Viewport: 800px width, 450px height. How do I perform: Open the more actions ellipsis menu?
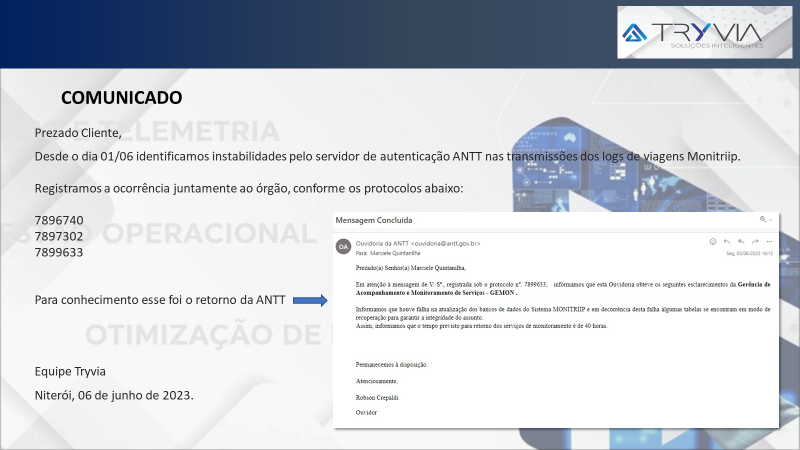click(x=769, y=242)
